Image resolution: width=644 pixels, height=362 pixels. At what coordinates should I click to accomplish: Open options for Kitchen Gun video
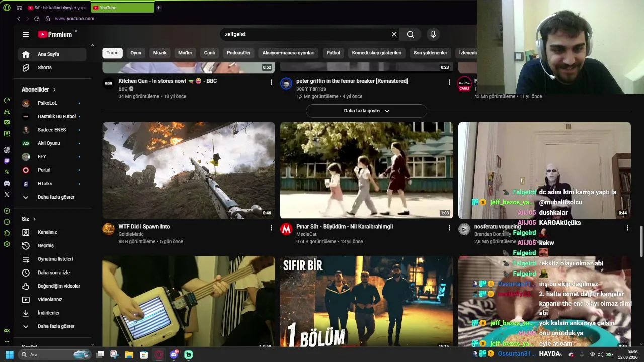pyautogui.click(x=271, y=82)
